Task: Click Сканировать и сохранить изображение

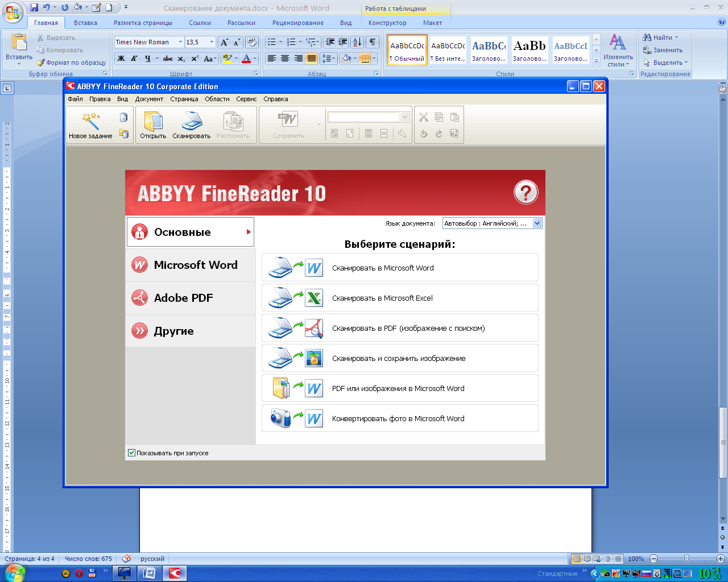Action: click(x=400, y=358)
